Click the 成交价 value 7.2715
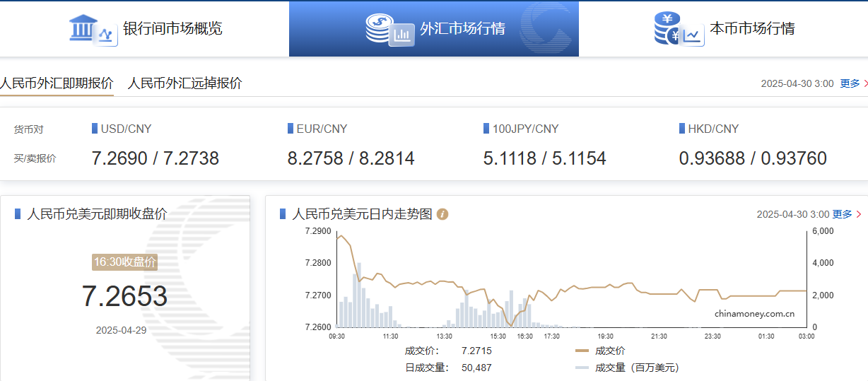 click(476, 351)
